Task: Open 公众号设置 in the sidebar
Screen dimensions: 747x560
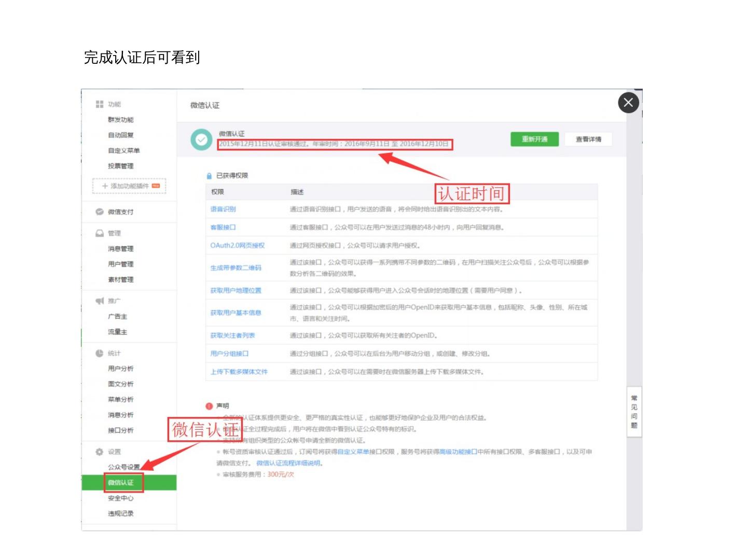Action: click(124, 467)
